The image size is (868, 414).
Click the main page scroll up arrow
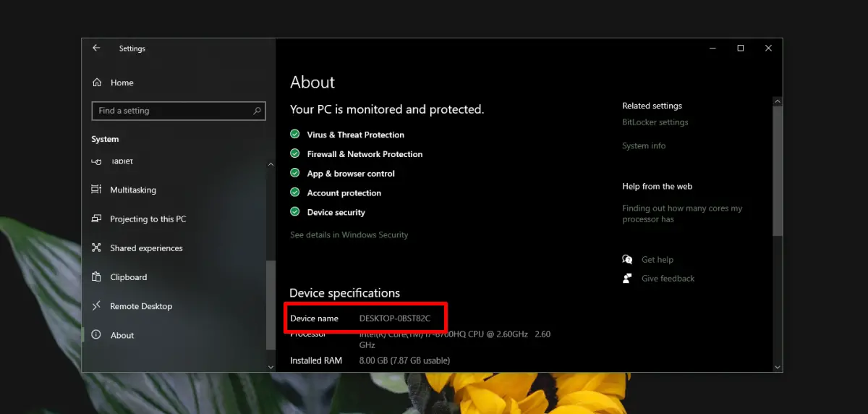click(x=778, y=101)
